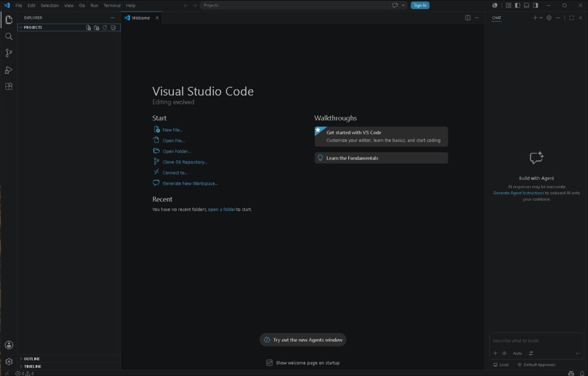Select the Welcome editor tab
The height and width of the screenshot is (376, 588).
coord(141,18)
